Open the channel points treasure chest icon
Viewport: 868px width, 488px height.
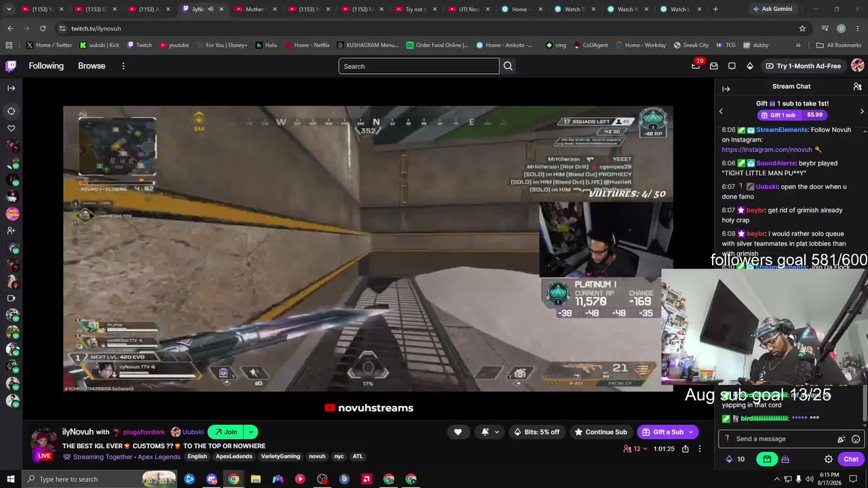click(x=785, y=459)
